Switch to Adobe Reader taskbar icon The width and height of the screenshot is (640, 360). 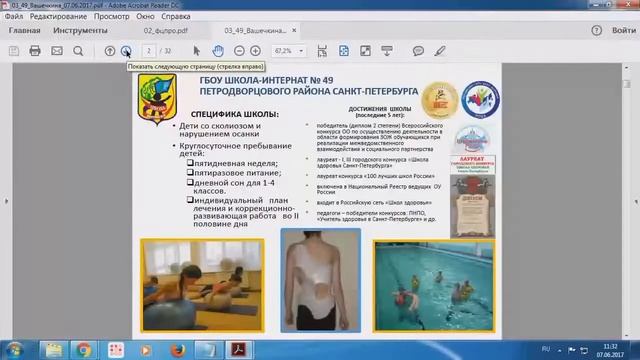pos(239,350)
